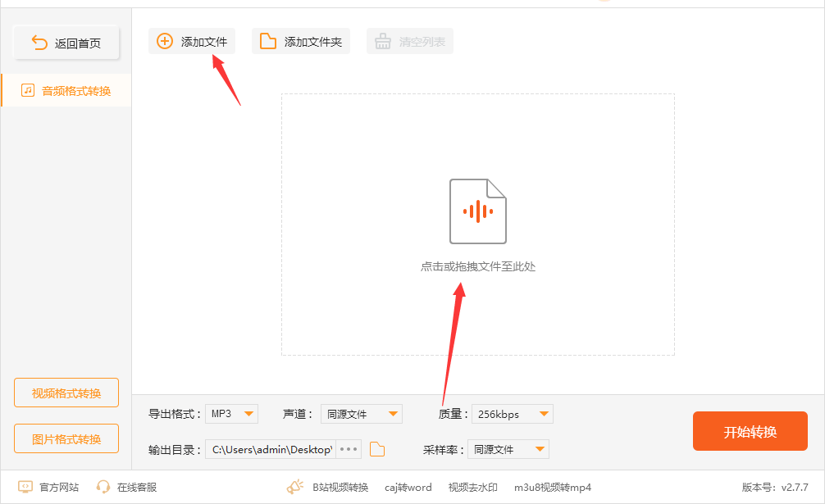Click the 开始转换 button
The image size is (825, 504).
click(750, 431)
